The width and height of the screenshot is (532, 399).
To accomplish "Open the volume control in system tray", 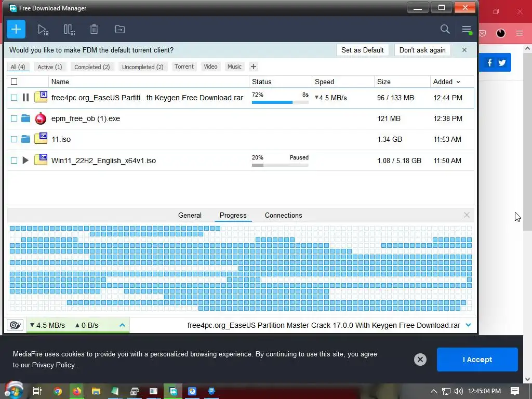I will point(458,391).
